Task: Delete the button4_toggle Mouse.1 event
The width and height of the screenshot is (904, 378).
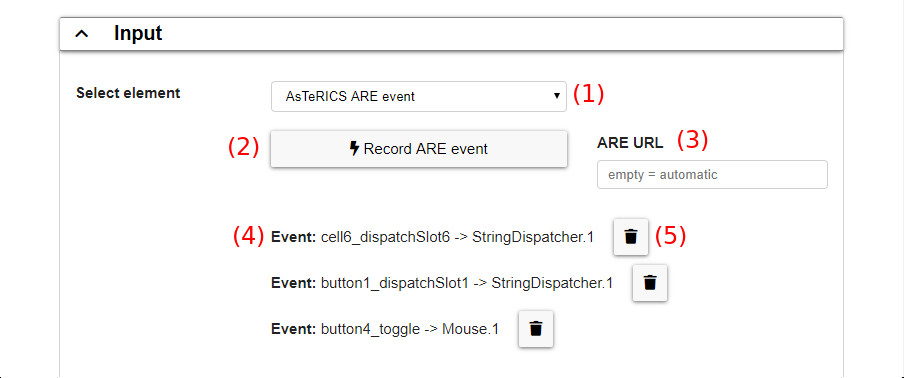Action: [536, 329]
